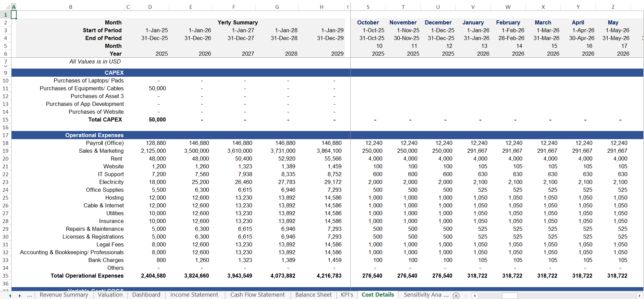
Task: Select 'Purchases of App Development' label
Action: 85,104
